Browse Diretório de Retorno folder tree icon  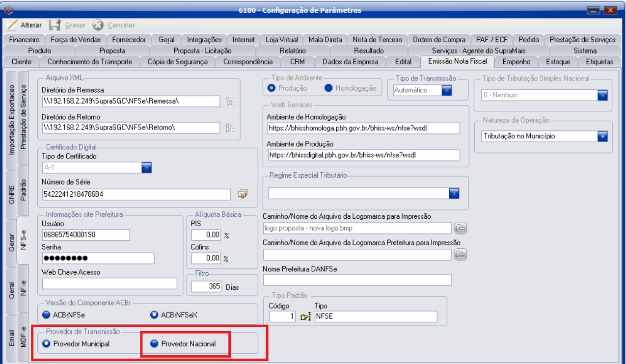(x=231, y=128)
